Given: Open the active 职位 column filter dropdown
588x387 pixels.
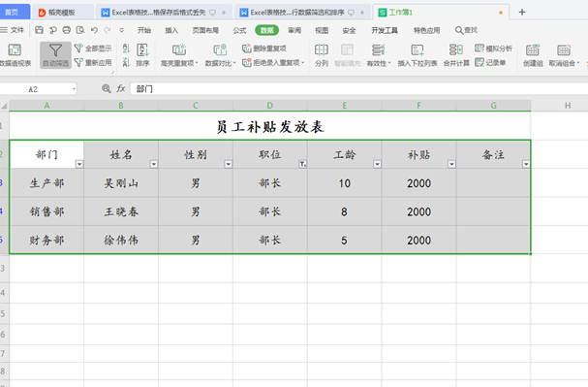Looking at the screenshot, I should pos(302,164).
